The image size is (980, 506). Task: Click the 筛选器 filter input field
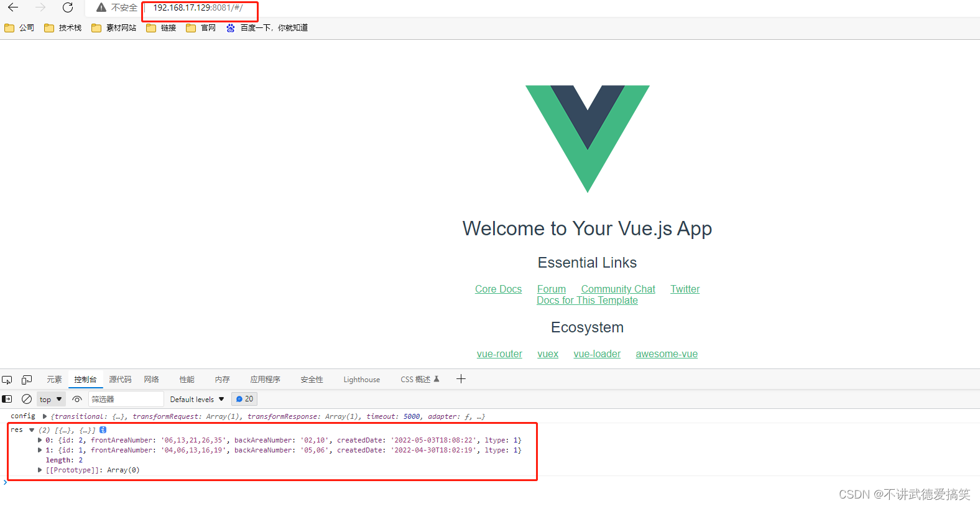pyautogui.click(x=126, y=400)
